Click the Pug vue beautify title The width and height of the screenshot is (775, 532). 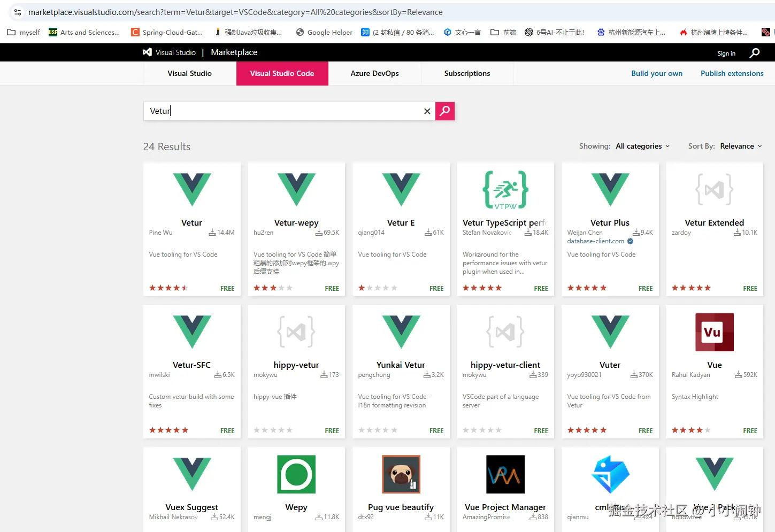(x=401, y=507)
